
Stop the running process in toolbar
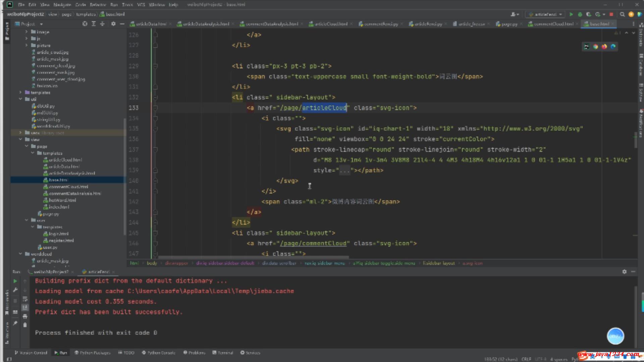point(611,14)
